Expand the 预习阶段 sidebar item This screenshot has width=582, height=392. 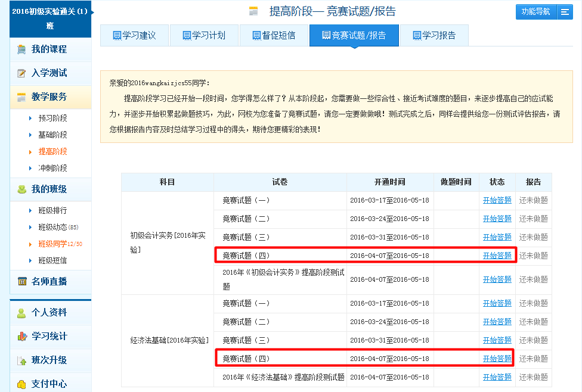coord(52,118)
